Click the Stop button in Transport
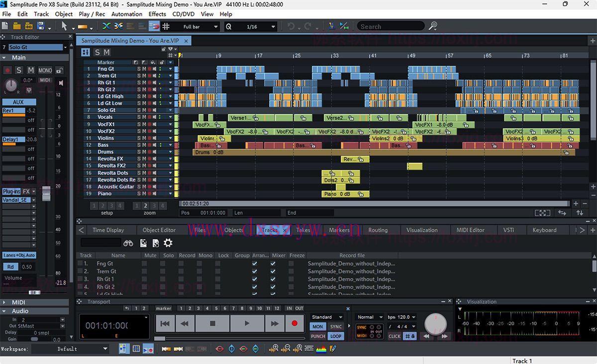 coord(212,323)
